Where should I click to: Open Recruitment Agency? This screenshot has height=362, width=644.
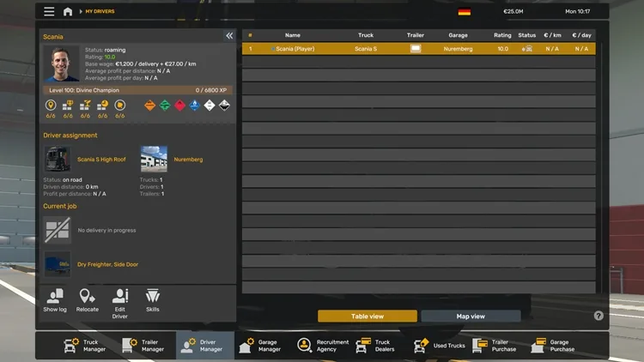[x=322, y=346]
